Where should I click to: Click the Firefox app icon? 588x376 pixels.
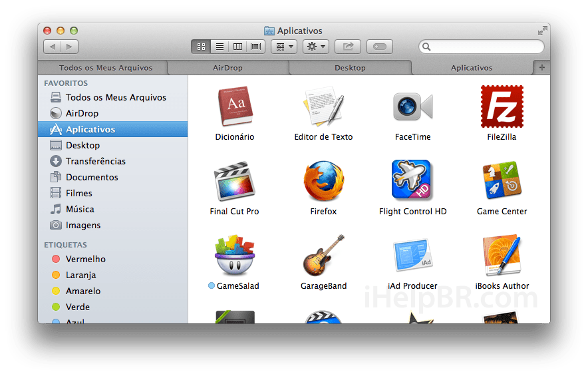point(324,181)
